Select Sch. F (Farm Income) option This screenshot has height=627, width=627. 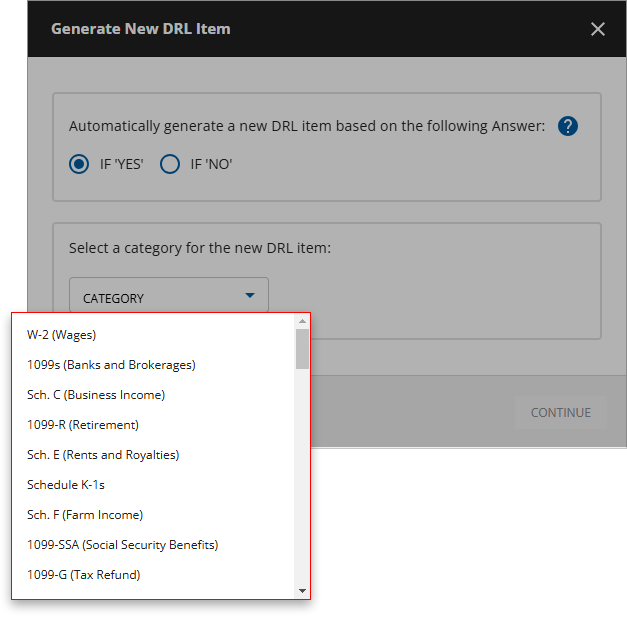(x=85, y=515)
